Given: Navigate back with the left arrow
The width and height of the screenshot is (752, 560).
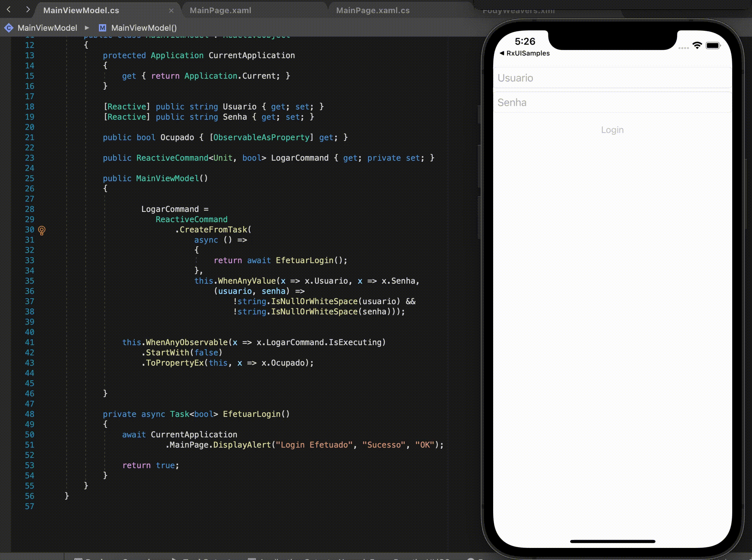Looking at the screenshot, I should pyautogui.click(x=9, y=10).
